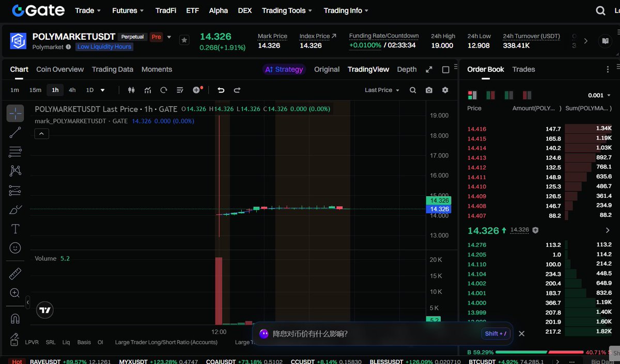Close the AI question prompt bar
Image resolution: width=620 pixels, height=364 pixels.
521,334
